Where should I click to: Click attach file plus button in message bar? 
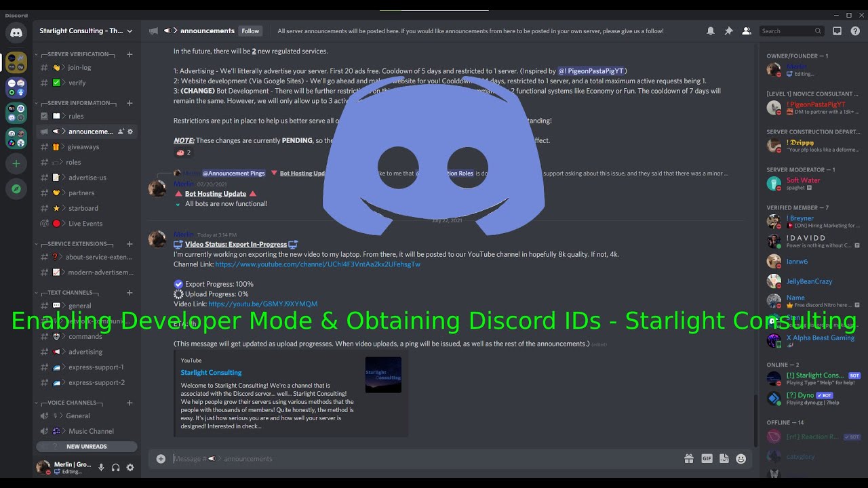click(x=161, y=459)
